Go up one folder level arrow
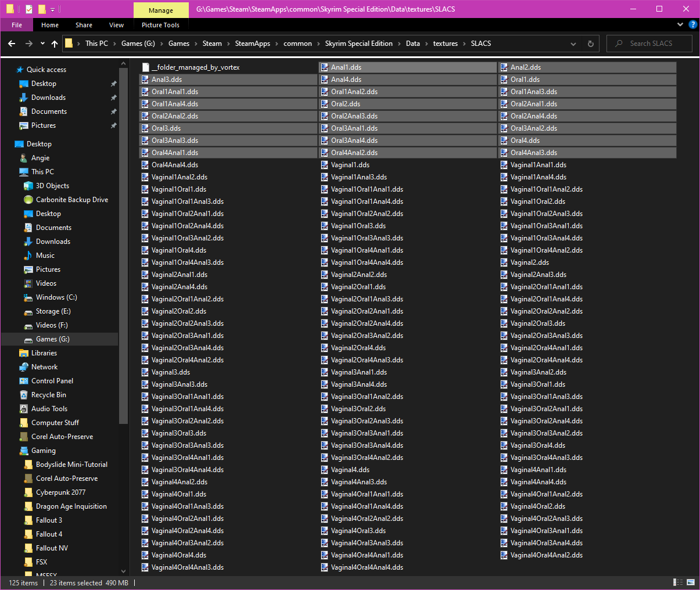The width and height of the screenshot is (700, 590). (x=55, y=44)
